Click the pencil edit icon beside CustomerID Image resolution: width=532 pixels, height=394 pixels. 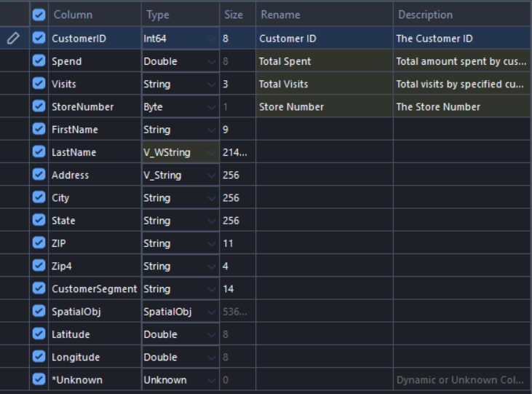point(13,39)
